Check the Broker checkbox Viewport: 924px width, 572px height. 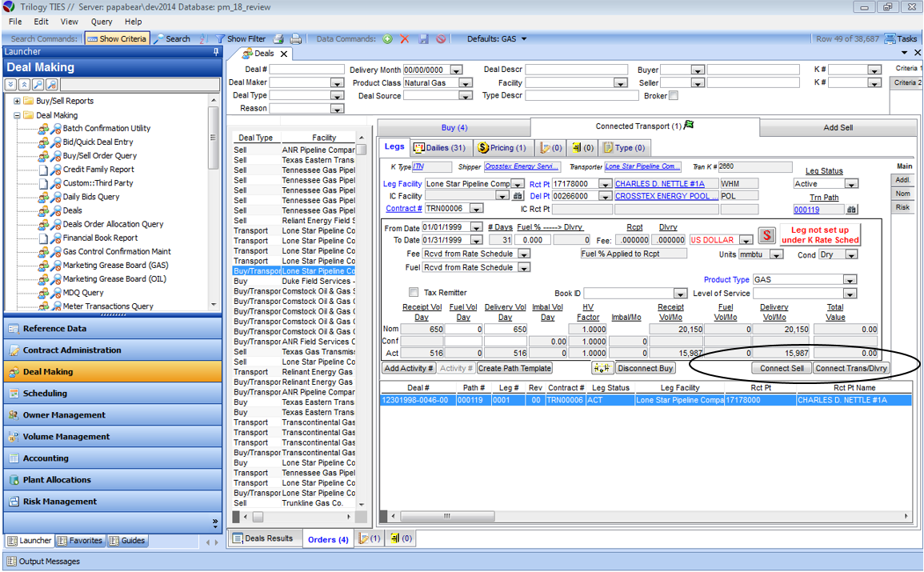673,95
